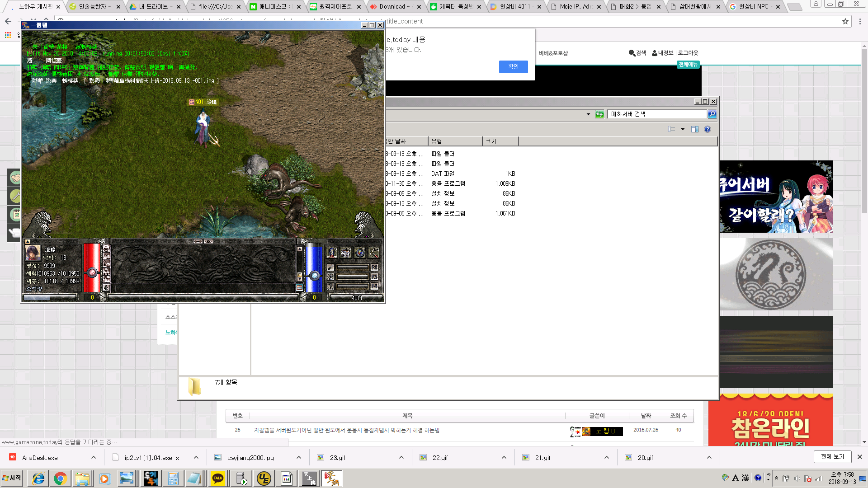Screen dimensions: 868x488
Task: Expand the AnyDesk.exe download options chevron
Action: tap(94, 457)
